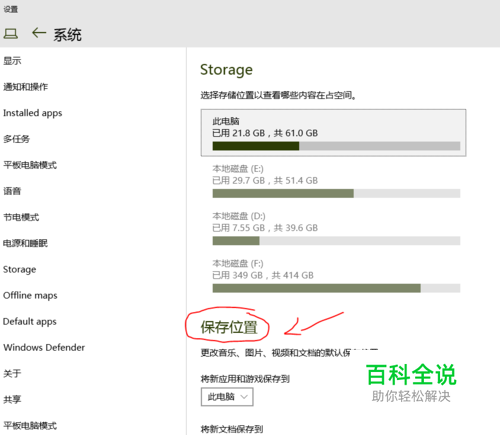Select Storage in the left sidebar
500x435 pixels.
pos(20,269)
